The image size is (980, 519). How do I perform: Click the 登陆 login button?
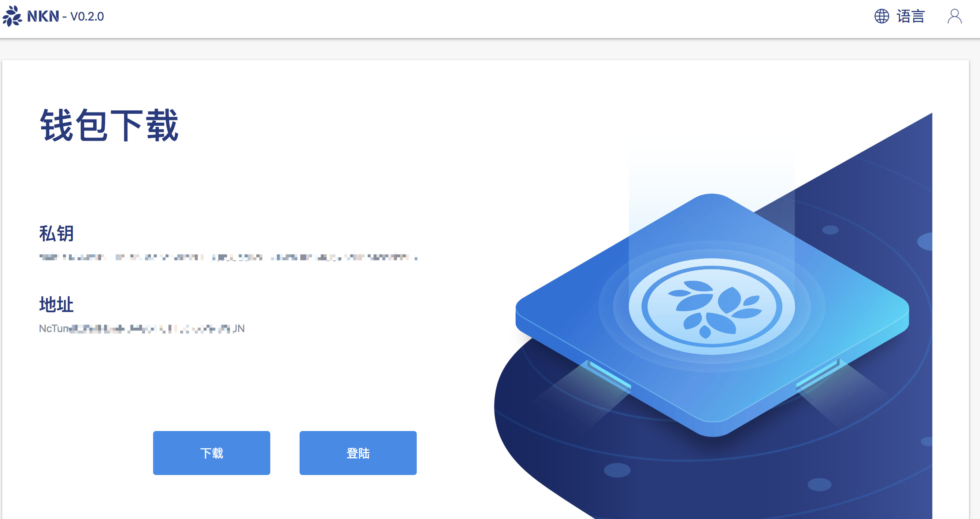358,453
